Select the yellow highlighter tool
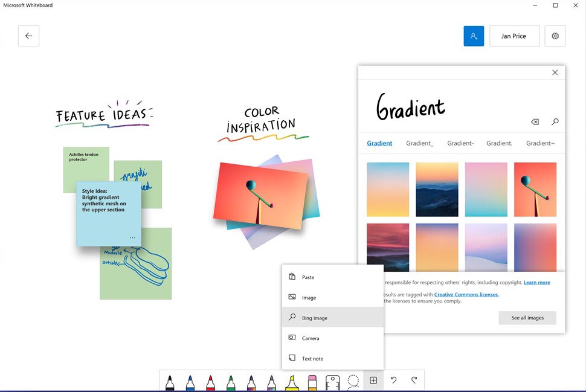Viewport: 586px width, 392px height. [291, 381]
